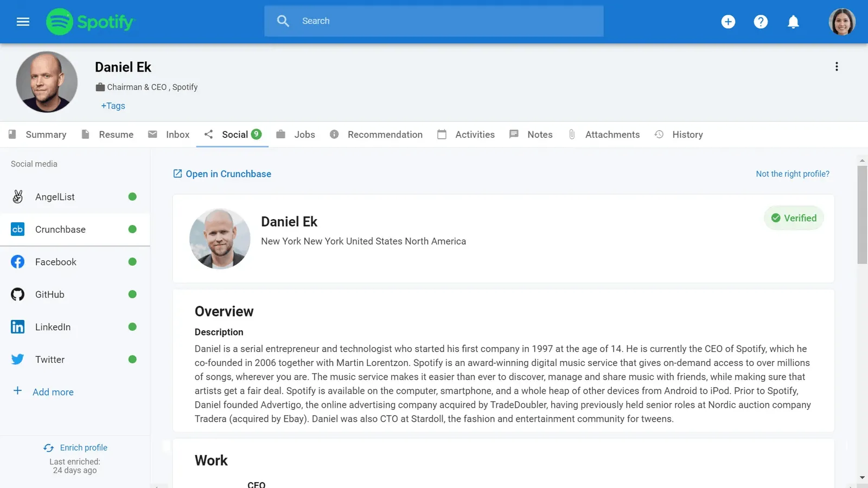The height and width of the screenshot is (488, 868).
Task: Open the hamburger navigation menu
Action: coord(22,22)
